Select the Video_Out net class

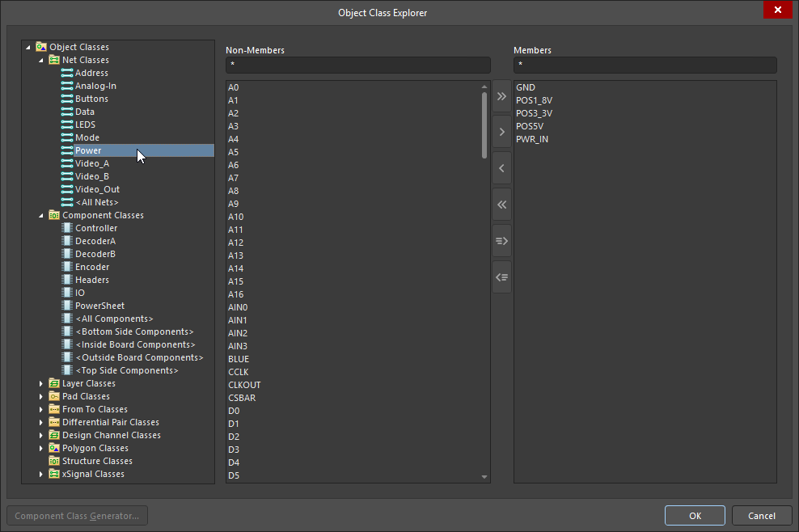tap(97, 189)
